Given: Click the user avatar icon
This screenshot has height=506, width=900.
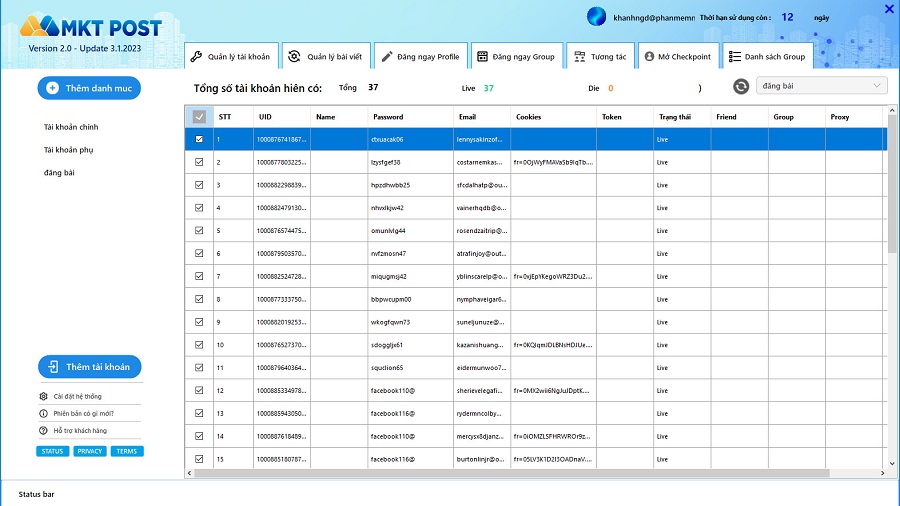Looking at the screenshot, I should pos(597,17).
